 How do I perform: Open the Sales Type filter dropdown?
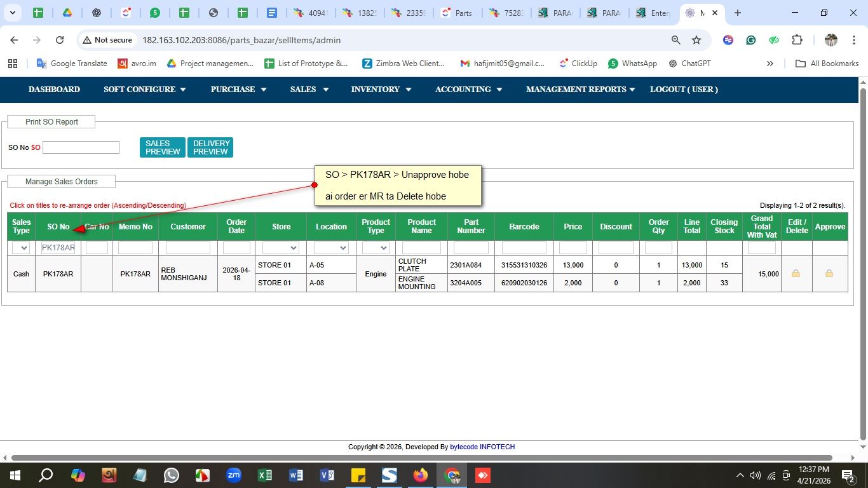click(x=21, y=248)
